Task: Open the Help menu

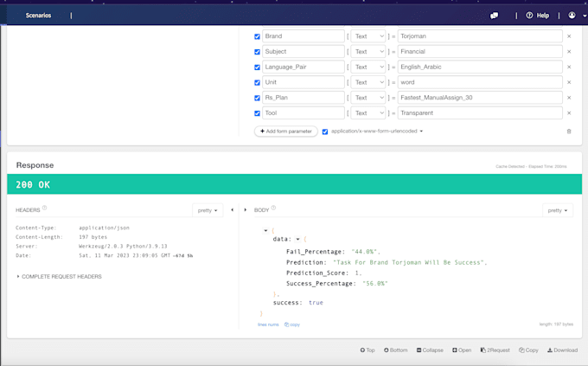Action: 537,16
